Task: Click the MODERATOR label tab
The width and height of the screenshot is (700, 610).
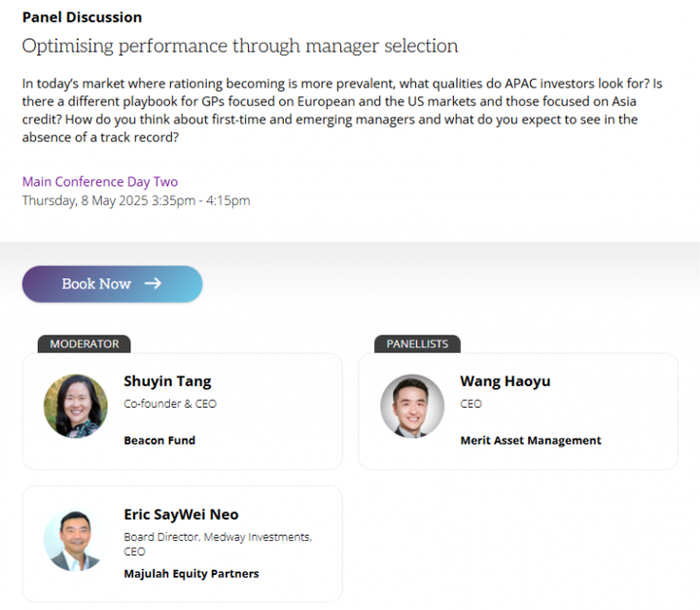Action: coord(85,343)
